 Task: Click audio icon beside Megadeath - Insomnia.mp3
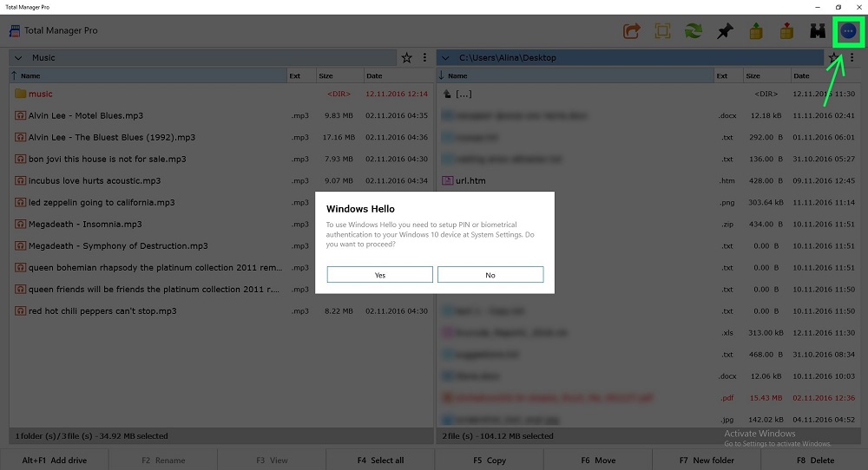(21, 224)
